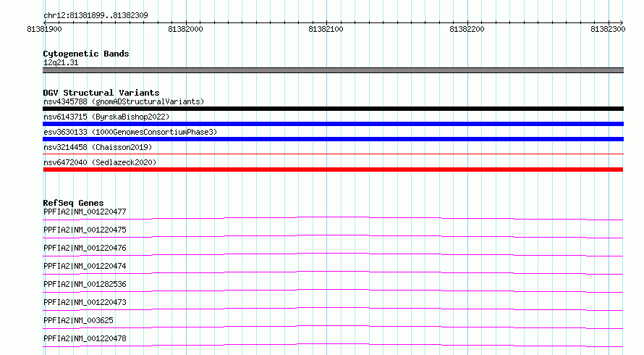Click nsv4345788 gnomADStructuralVariants label

(124, 101)
